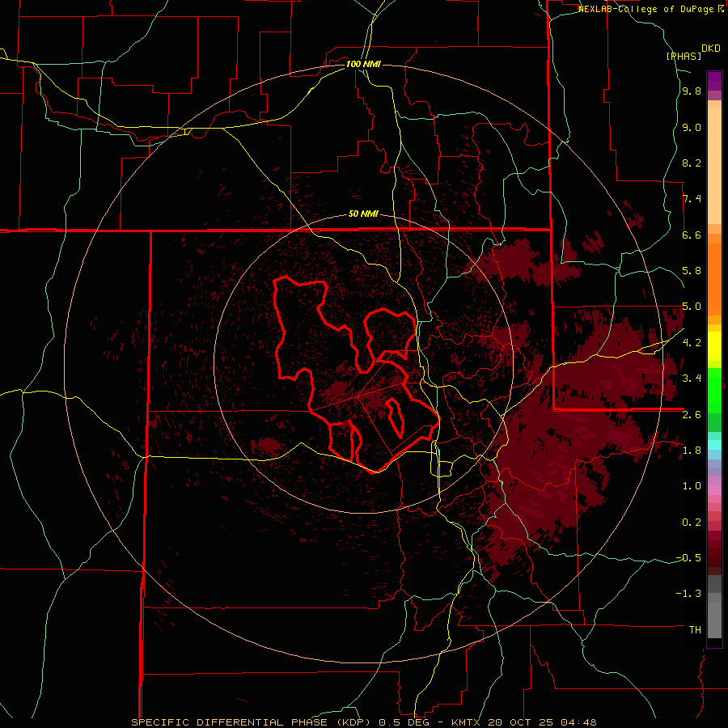Click the 5.8 value on color scale
728x728 pixels.
coord(692,271)
